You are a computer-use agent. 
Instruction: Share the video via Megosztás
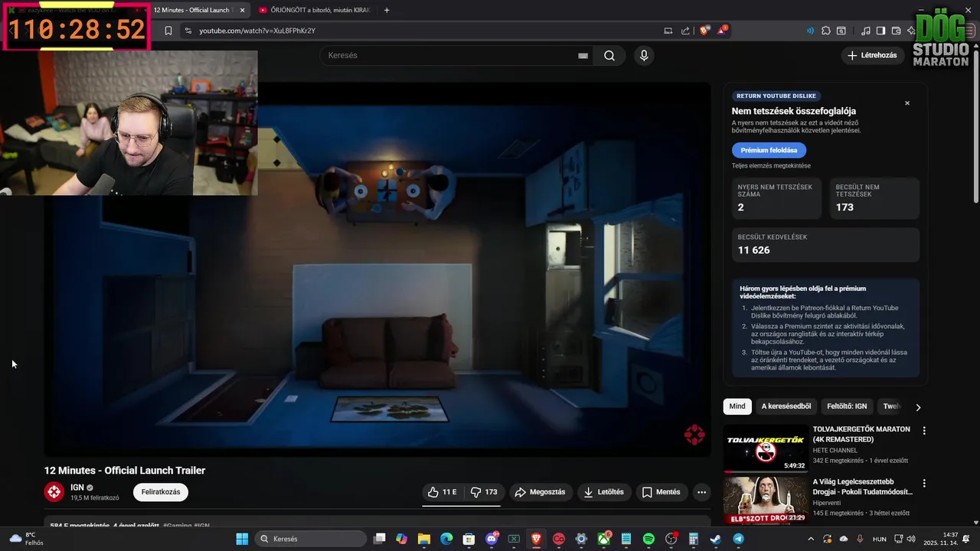point(541,492)
